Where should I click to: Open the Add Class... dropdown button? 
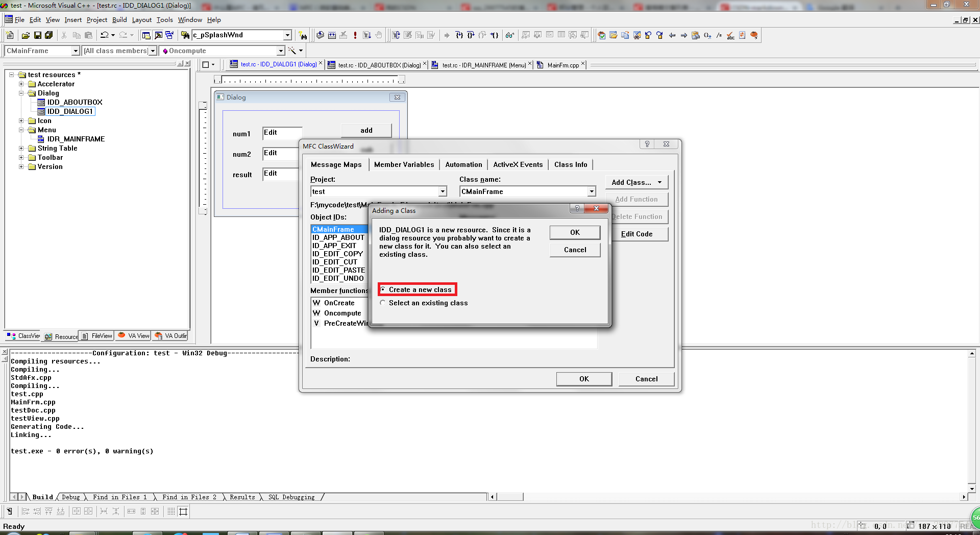[637, 182]
